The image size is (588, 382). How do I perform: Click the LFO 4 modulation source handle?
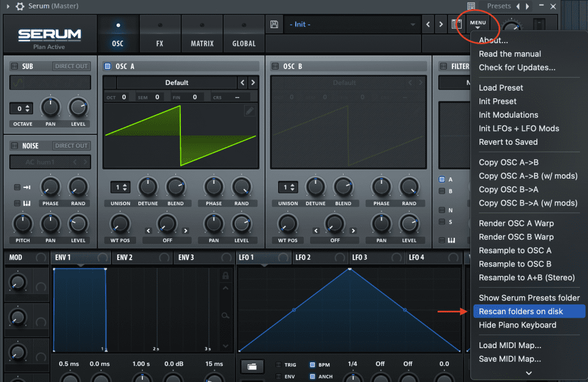tap(453, 257)
